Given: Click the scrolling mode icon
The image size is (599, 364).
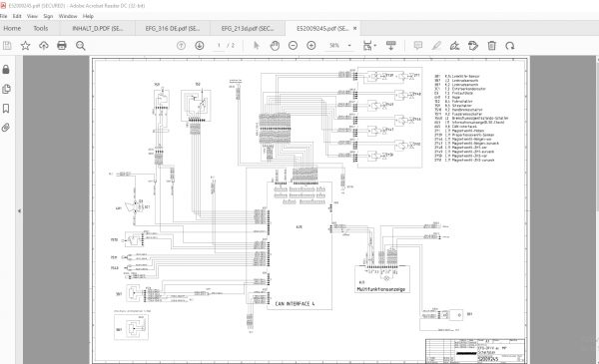Looking at the screenshot, I should (x=390, y=46).
